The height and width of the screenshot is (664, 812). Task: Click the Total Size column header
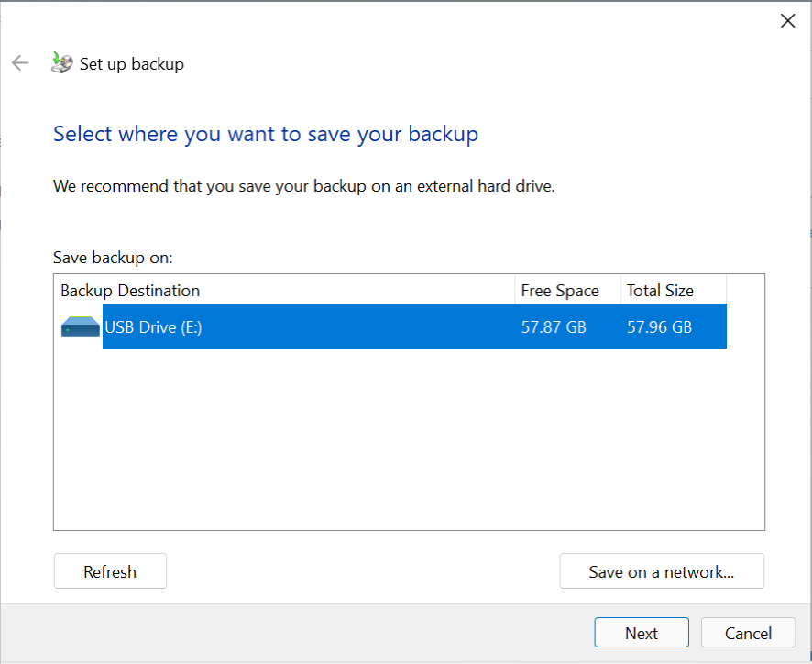(x=661, y=290)
